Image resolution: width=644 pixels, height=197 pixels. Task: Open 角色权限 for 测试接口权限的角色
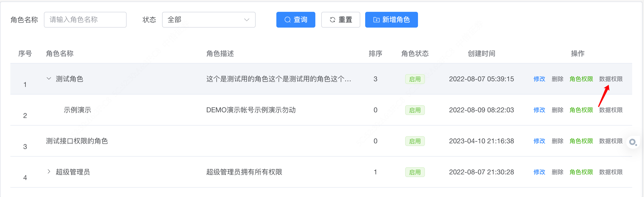581,141
